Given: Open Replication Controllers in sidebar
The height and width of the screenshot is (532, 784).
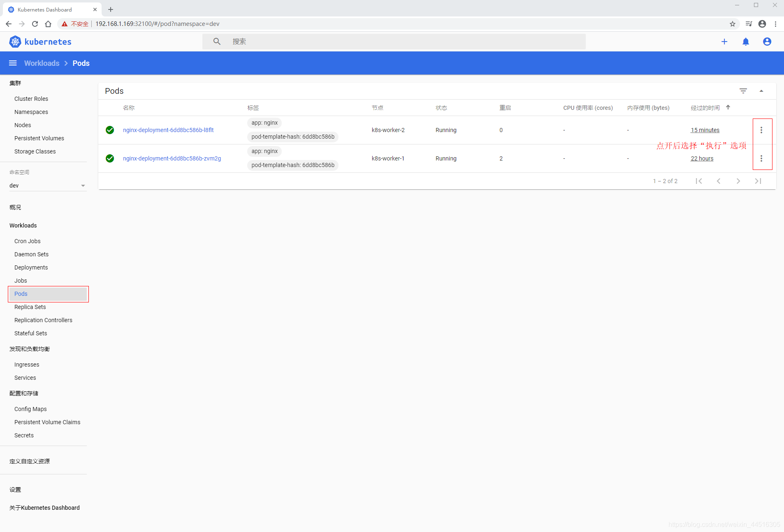Looking at the screenshot, I should click(x=43, y=320).
